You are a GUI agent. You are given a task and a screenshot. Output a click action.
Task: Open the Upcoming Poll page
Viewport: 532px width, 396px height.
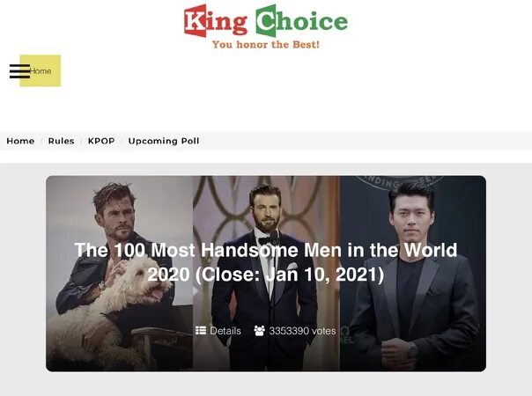click(x=164, y=141)
